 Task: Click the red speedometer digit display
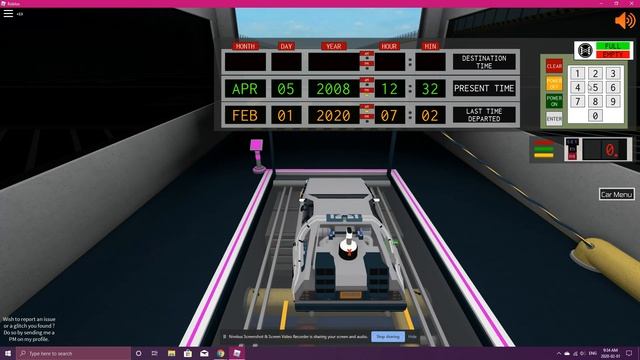[604, 149]
